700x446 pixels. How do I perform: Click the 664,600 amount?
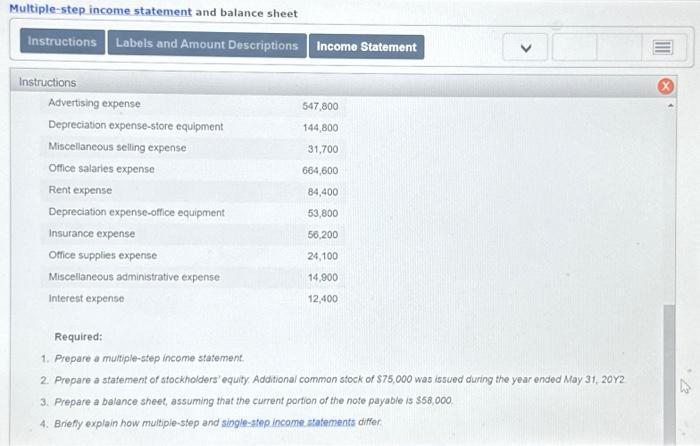click(320, 171)
